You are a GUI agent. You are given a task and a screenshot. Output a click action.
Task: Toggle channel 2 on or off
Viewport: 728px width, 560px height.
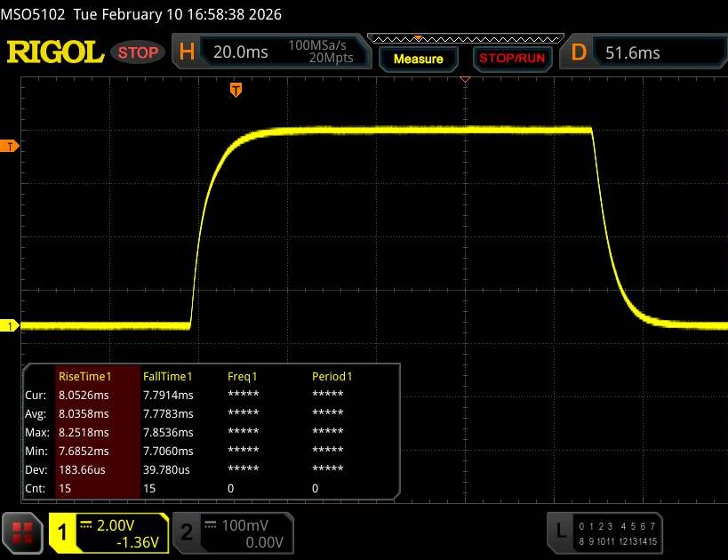[187, 531]
